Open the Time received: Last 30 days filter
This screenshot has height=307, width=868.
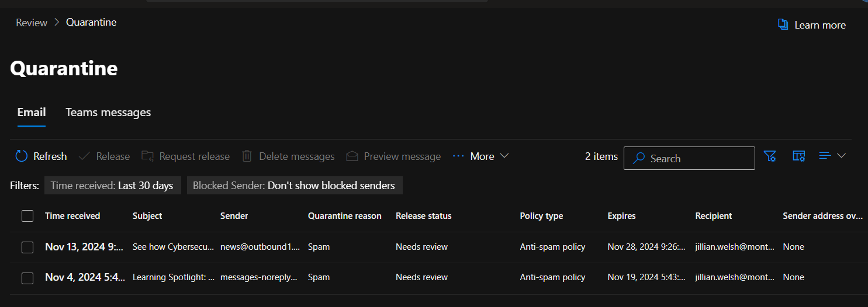[112, 186]
